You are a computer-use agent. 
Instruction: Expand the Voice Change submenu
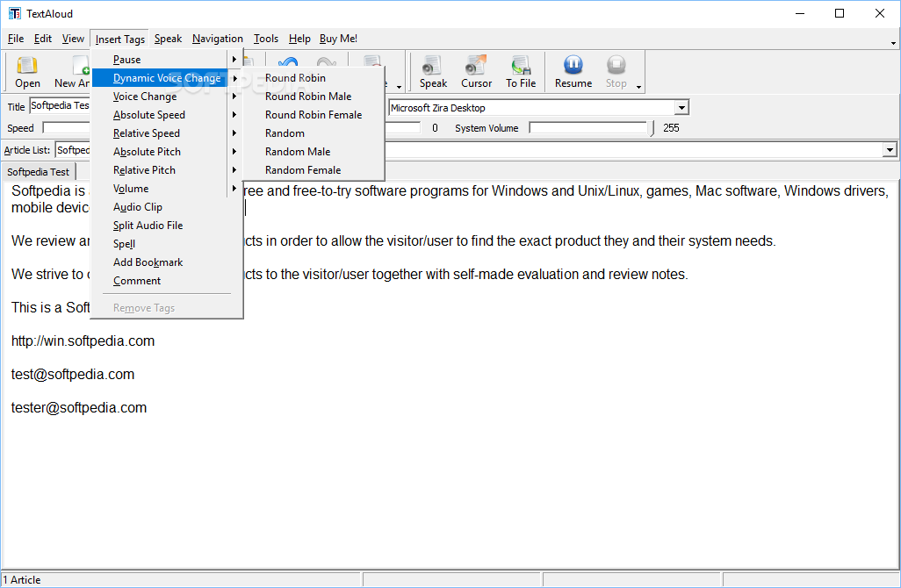167,96
